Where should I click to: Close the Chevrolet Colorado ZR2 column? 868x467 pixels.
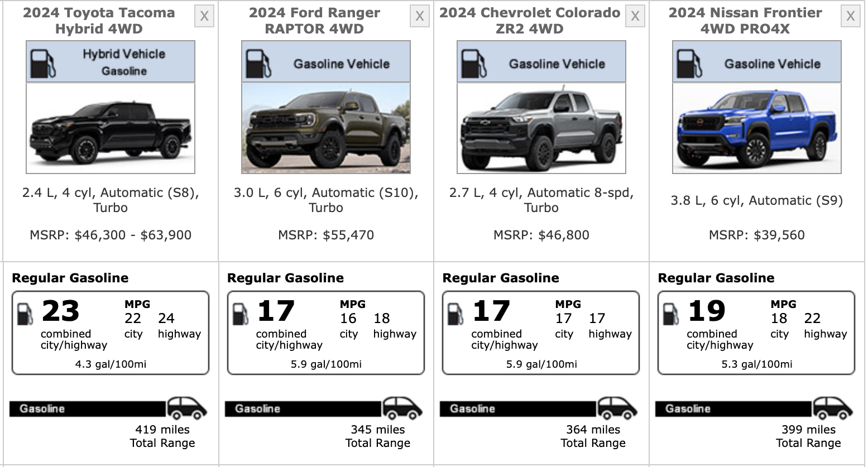click(635, 17)
